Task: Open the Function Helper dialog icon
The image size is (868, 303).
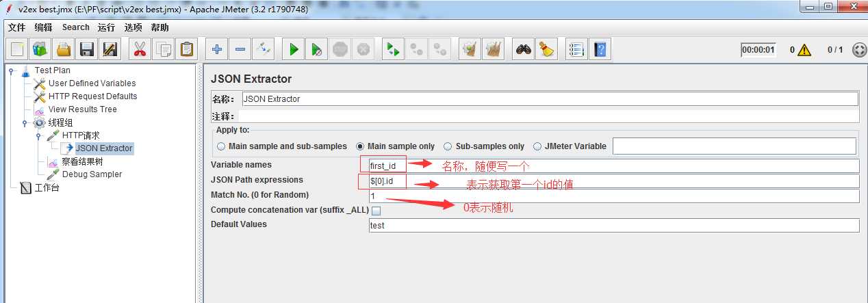Action: pos(577,49)
